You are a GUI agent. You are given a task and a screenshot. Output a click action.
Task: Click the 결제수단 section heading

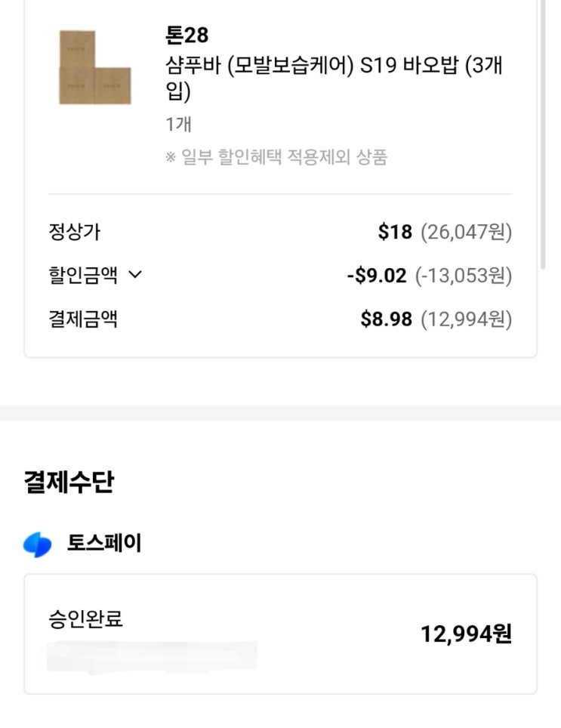pyautogui.click(x=69, y=482)
